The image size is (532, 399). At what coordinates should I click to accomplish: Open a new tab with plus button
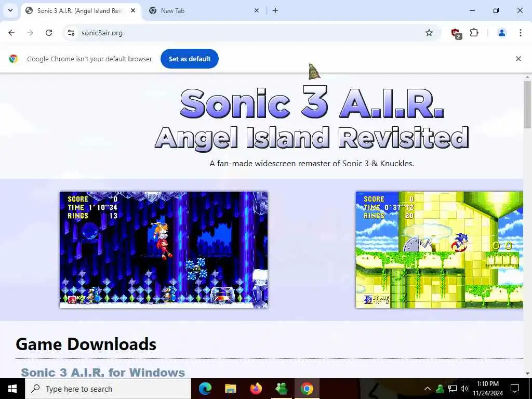275,10
